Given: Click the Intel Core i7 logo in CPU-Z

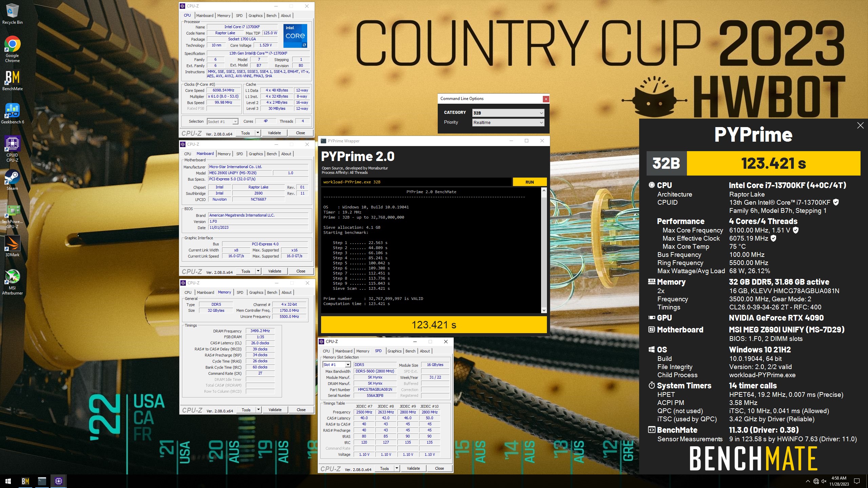Looking at the screenshot, I should (x=295, y=36).
